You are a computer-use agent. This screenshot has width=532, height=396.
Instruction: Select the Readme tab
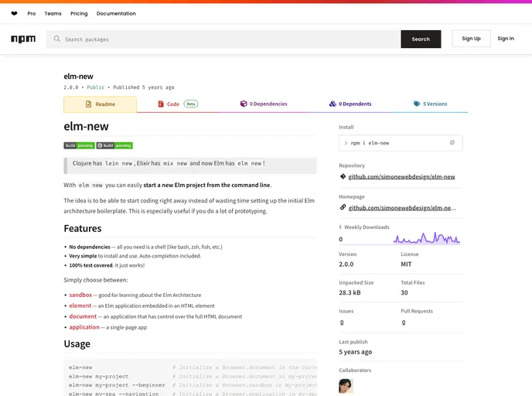[100, 104]
